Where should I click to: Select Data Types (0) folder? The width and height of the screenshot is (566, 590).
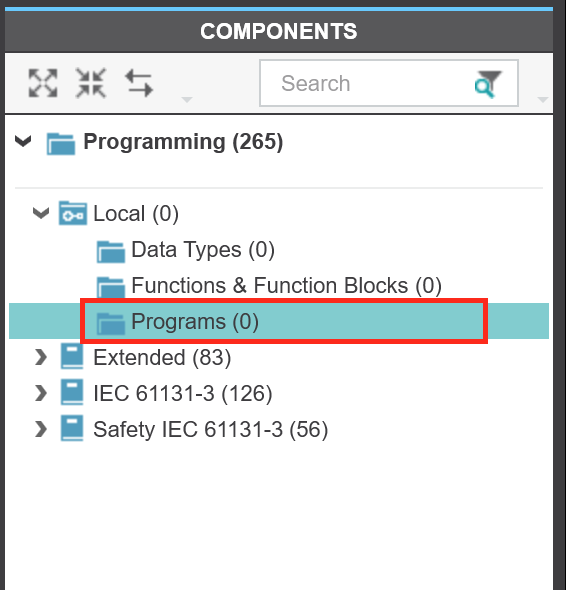[x=203, y=249]
